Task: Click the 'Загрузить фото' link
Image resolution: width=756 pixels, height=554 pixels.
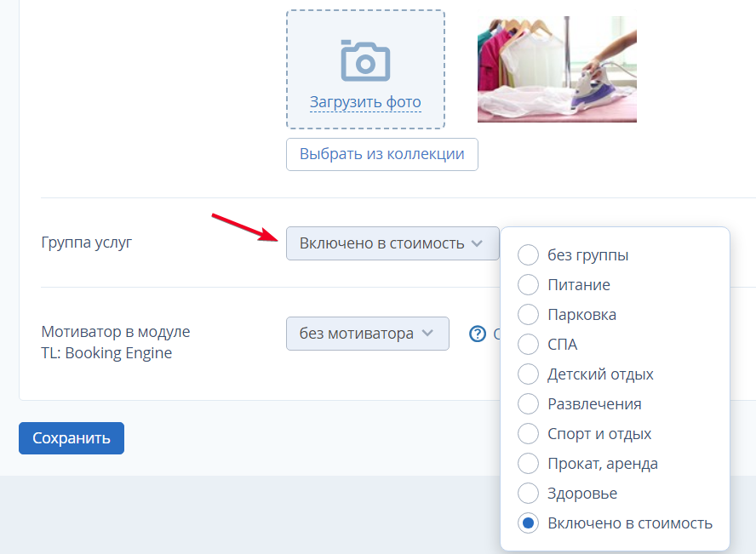Action: (365, 102)
